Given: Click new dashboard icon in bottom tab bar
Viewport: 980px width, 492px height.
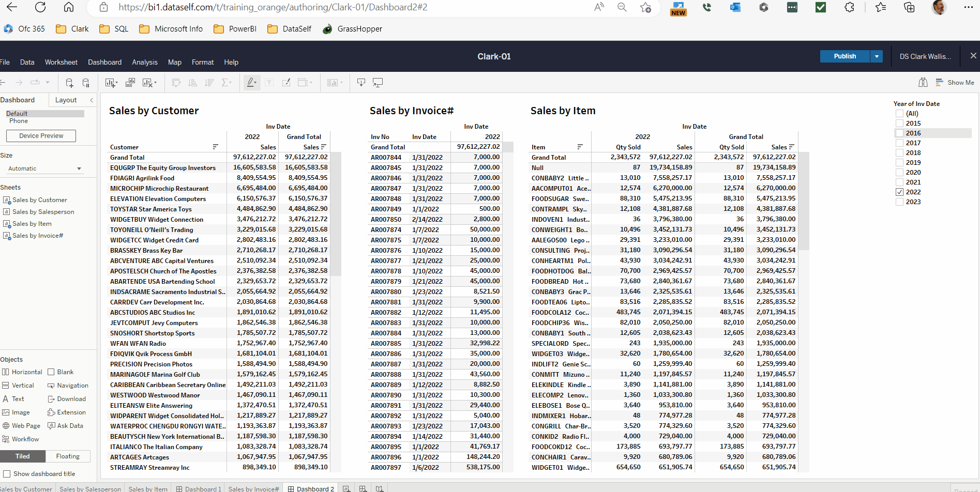Looking at the screenshot, I should 363,488.
